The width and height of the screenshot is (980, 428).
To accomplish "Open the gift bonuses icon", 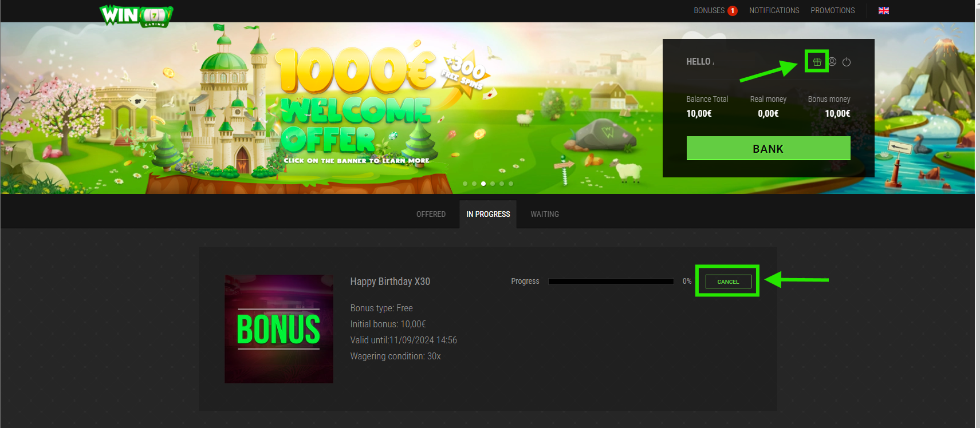I will (817, 62).
